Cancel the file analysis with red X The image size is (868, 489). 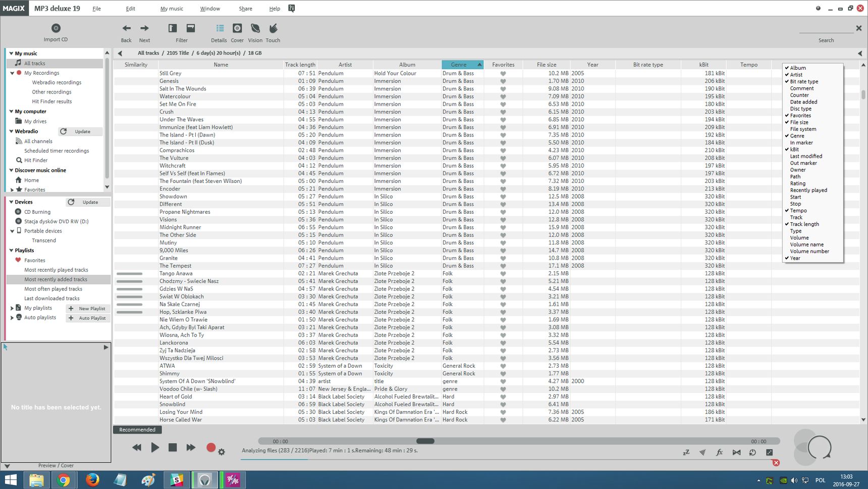coord(776,463)
